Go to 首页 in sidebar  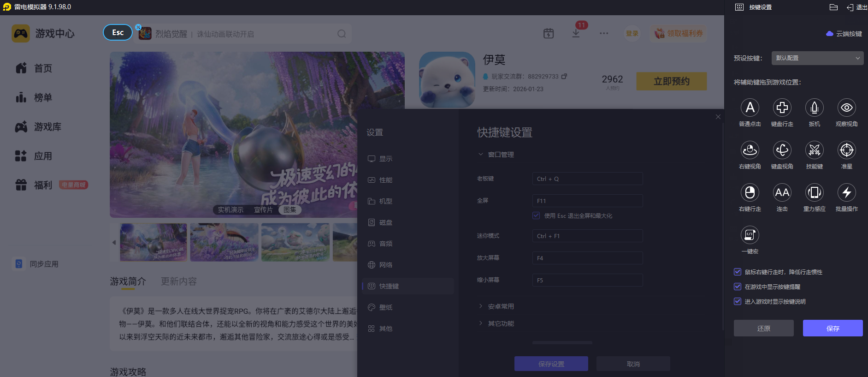click(x=34, y=68)
